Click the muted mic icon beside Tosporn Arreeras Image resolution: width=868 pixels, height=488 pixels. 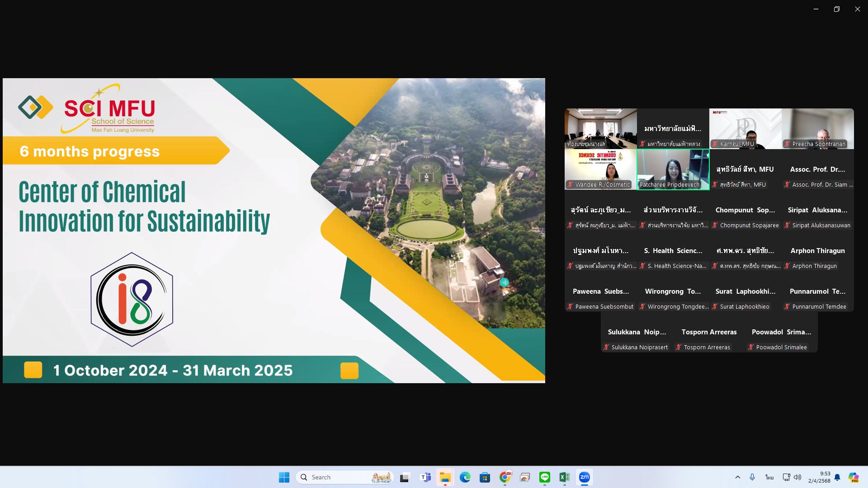679,347
